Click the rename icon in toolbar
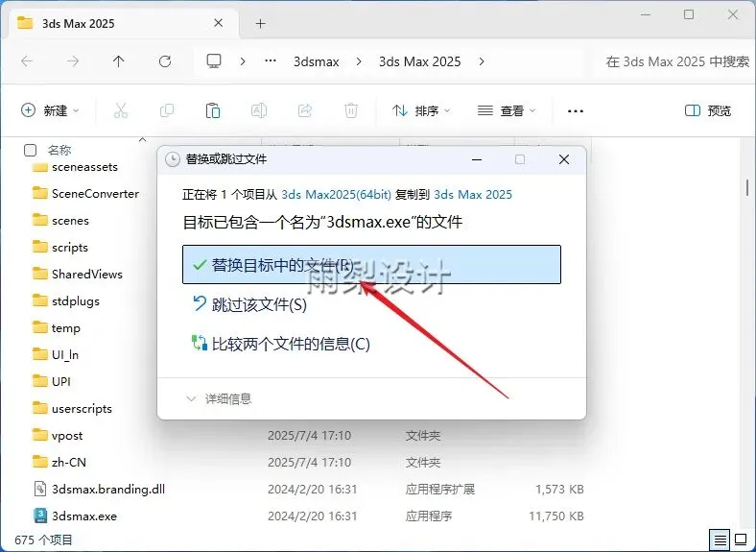The image size is (756, 552). click(259, 111)
